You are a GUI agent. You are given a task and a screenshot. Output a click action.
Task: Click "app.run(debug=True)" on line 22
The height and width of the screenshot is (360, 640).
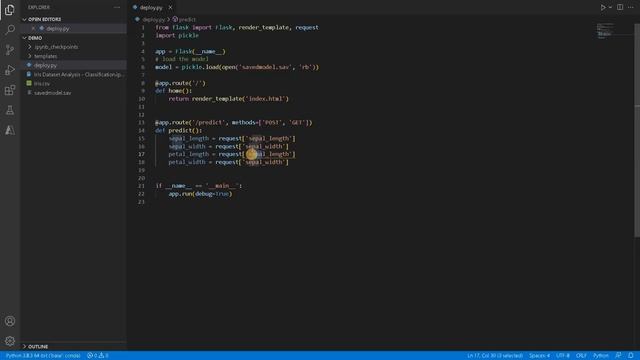point(200,194)
